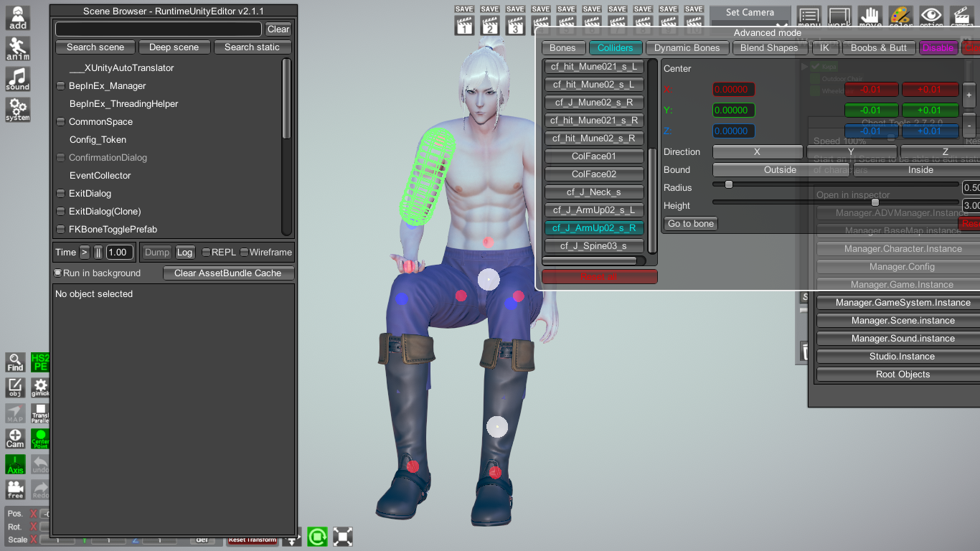980x551 pixels.
Task: Enable the Wireframe checkbox
Action: (245, 253)
